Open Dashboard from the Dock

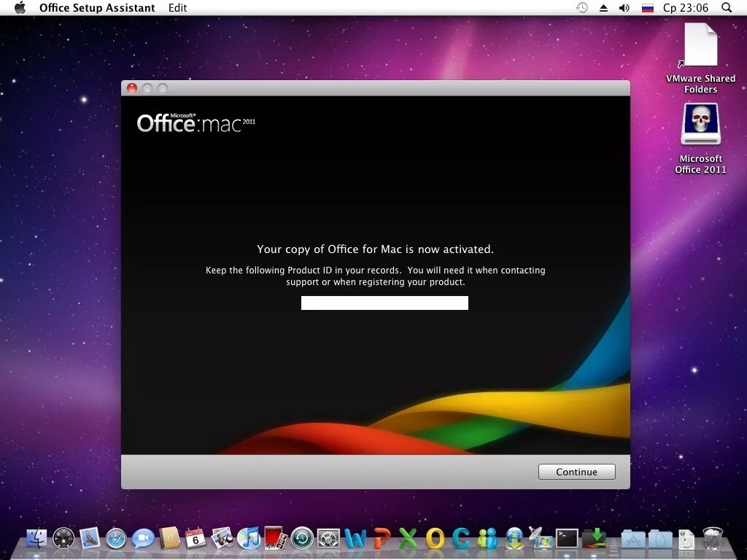pos(63,539)
